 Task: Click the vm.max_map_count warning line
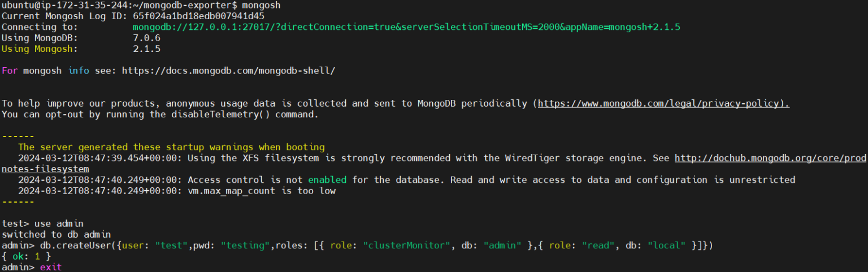tap(177, 191)
